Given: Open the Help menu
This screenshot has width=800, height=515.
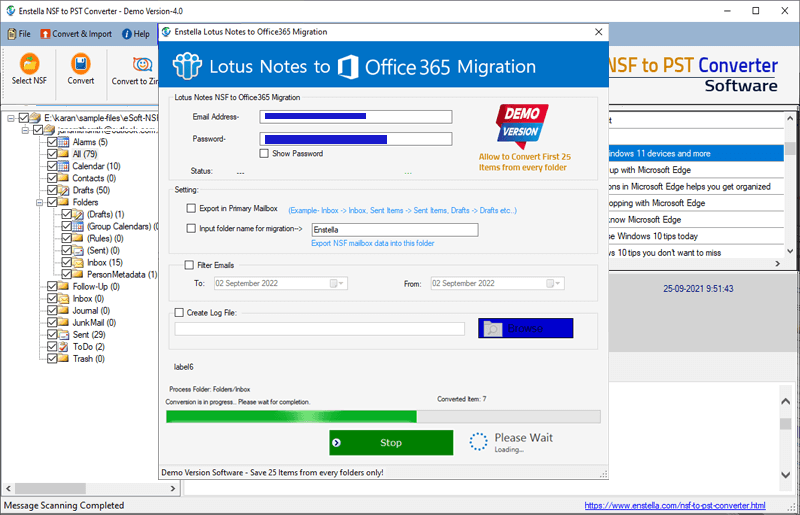Looking at the screenshot, I should (x=136, y=34).
